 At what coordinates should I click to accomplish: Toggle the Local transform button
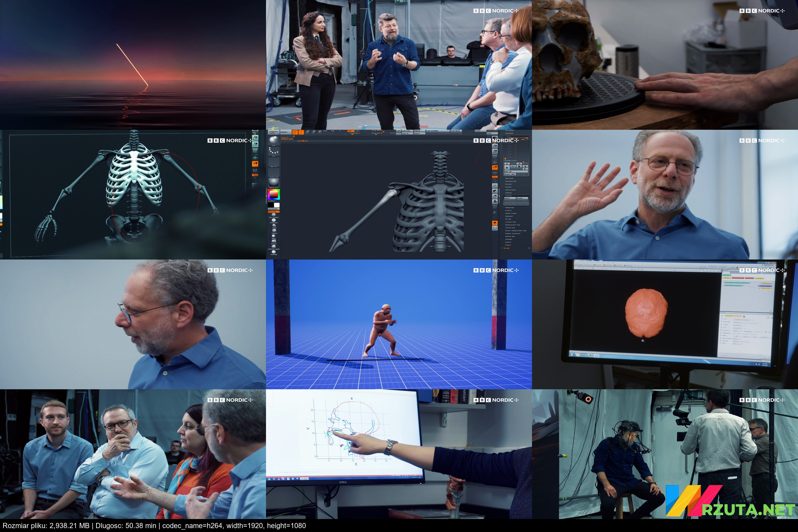tap(495, 168)
